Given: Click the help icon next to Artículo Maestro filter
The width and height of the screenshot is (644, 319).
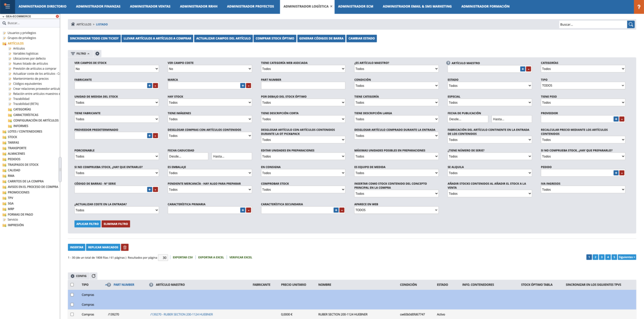Looking at the screenshot, I should pyautogui.click(x=449, y=63).
